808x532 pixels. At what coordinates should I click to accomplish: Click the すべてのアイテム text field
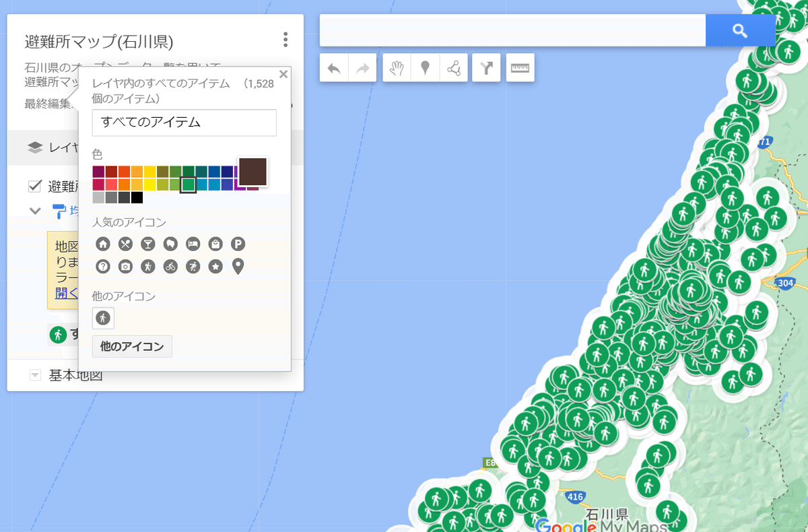pos(184,123)
